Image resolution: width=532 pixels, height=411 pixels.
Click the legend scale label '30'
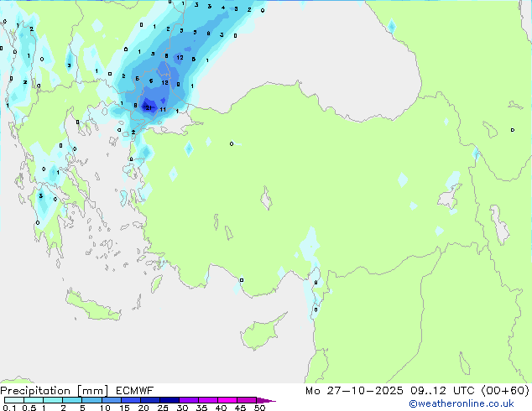(182, 408)
